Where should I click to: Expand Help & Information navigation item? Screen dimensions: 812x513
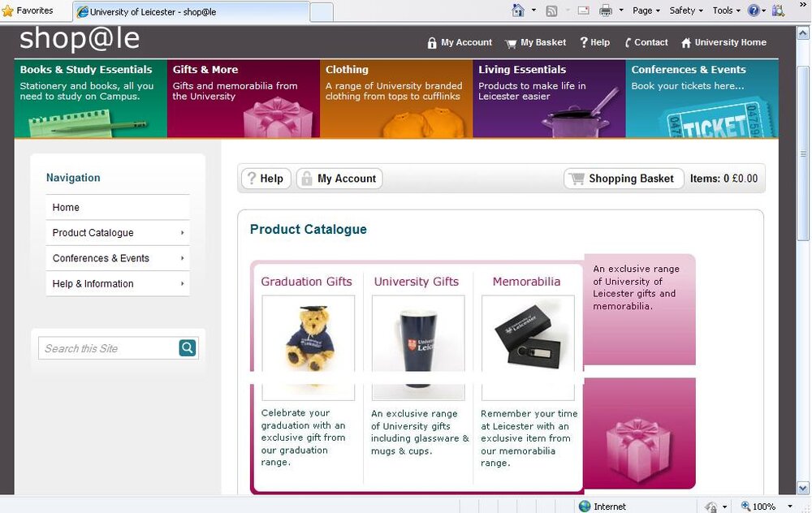(x=118, y=283)
